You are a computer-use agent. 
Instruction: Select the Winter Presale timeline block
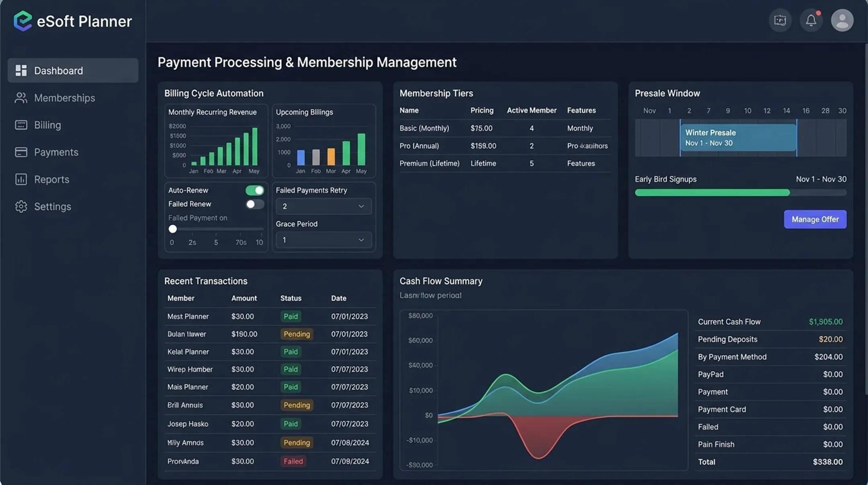point(738,138)
